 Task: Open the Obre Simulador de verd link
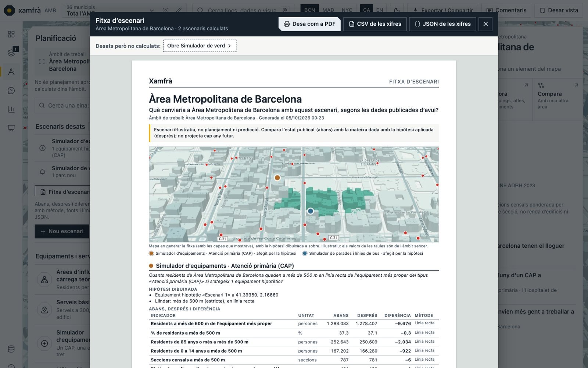coord(200,46)
